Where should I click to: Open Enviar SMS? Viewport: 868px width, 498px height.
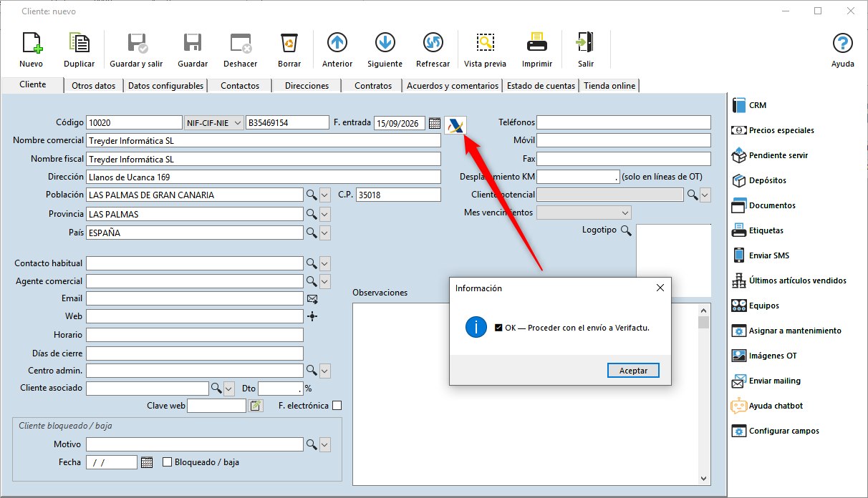[761, 255]
